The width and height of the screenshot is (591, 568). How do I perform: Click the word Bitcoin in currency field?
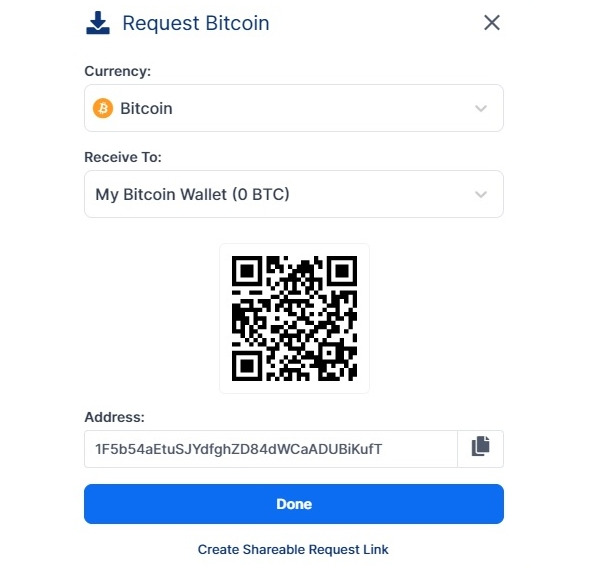146,109
